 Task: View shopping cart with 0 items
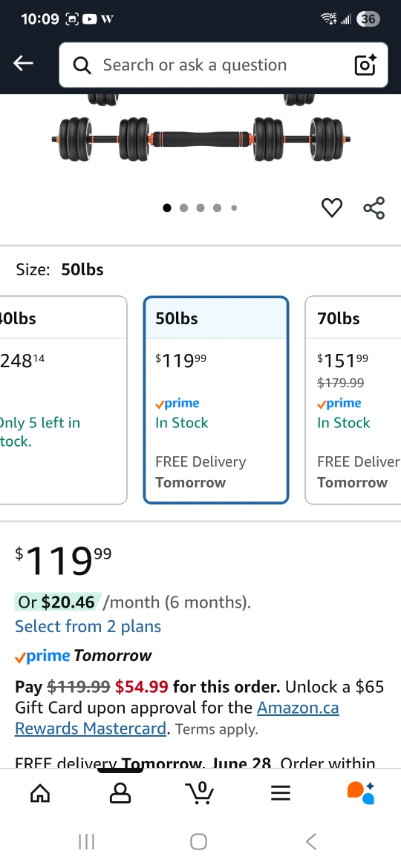tap(200, 793)
